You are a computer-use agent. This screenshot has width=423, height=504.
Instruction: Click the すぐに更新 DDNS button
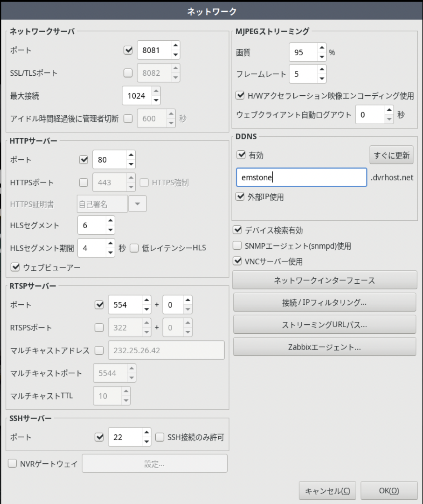[x=391, y=155]
